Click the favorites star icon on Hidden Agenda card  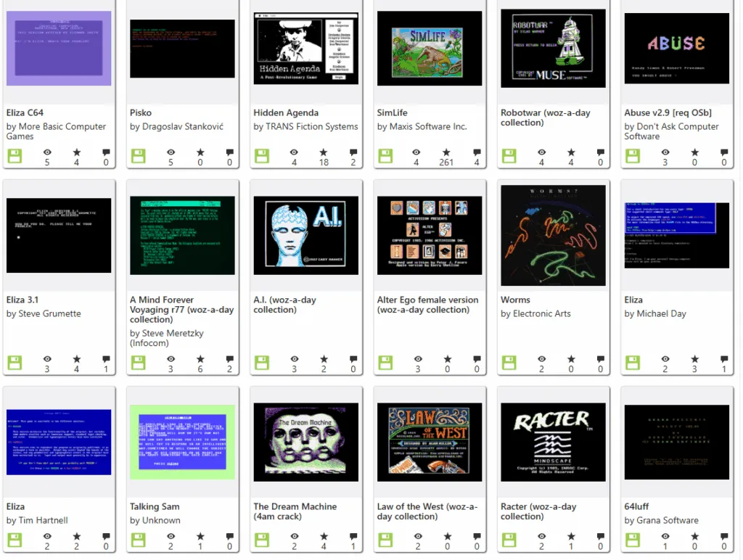[x=324, y=152]
